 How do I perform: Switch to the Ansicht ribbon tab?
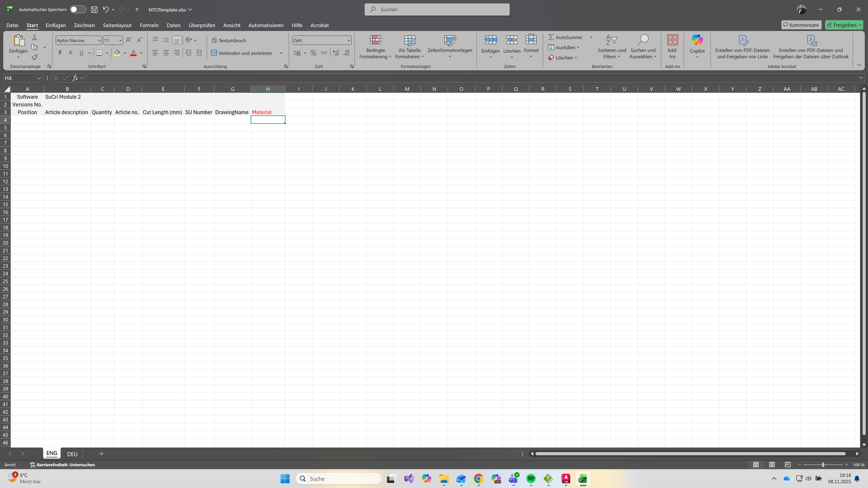pyautogui.click(x=231, y=25)
